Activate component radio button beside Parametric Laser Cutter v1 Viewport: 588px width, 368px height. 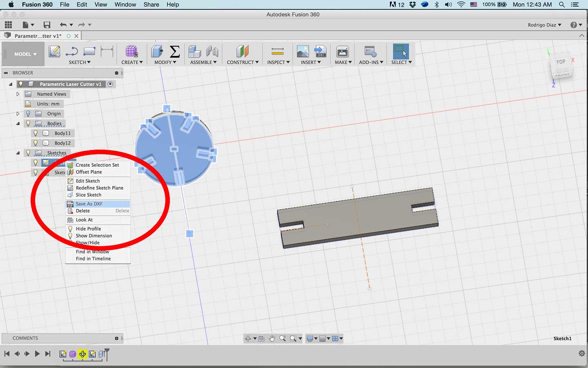point(110,84)
